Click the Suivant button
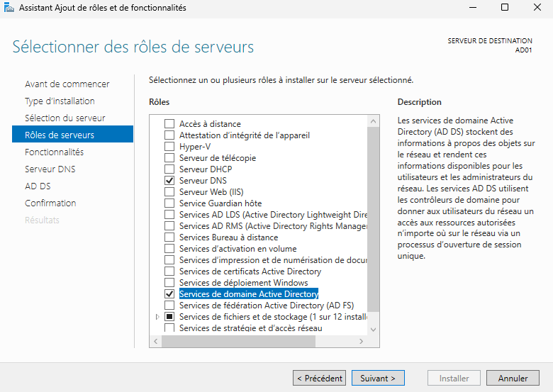This screenshot has width=553, height=392. coord(378,378)
